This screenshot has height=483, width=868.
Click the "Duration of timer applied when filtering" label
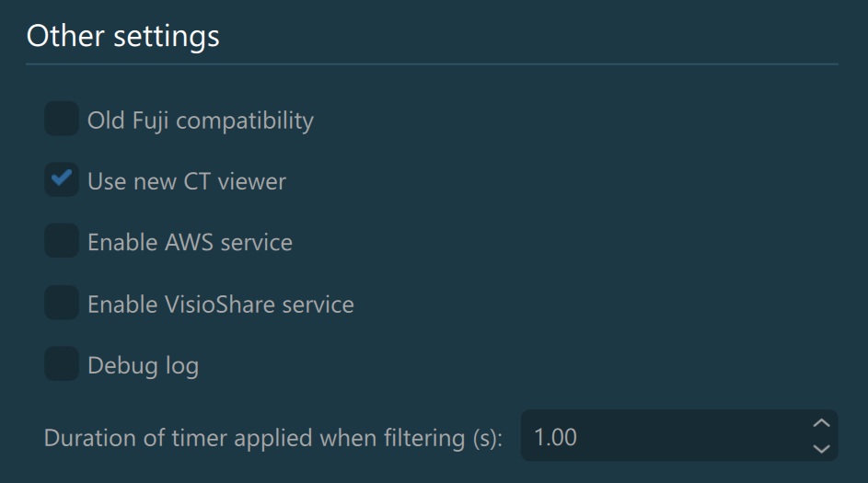coord(272,437)
